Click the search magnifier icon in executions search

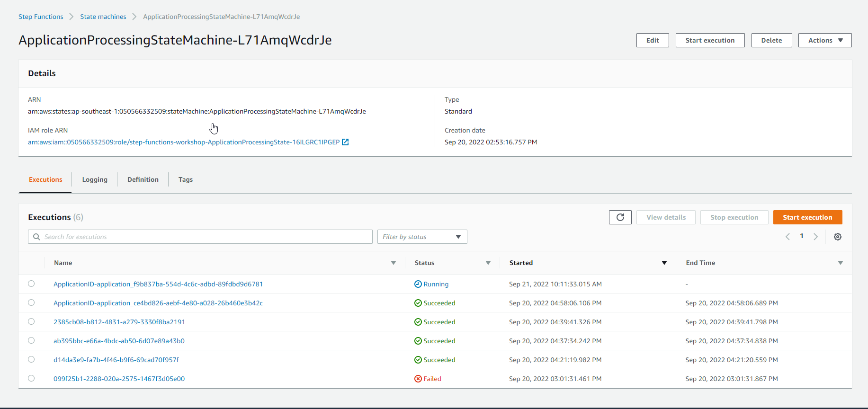[x=36, y=237]
